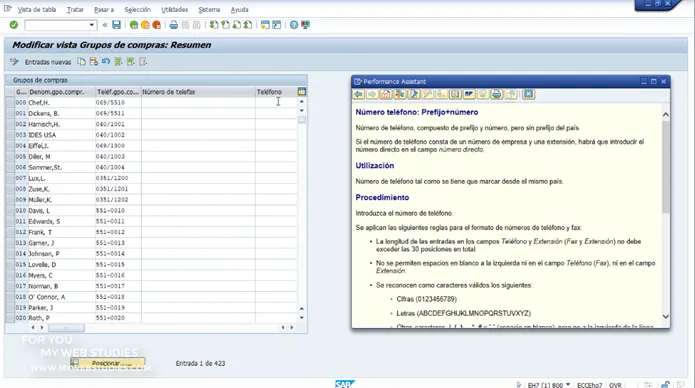Click Edit documentation icon in Performance Assistant
This screenshot has height=388, width=695.
pyautogui.click(x=414, y=94)
